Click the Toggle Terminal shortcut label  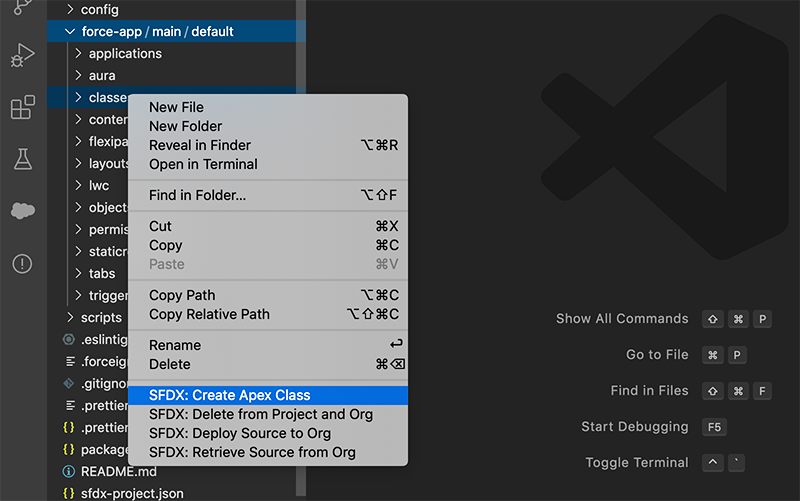click(636, 463)
